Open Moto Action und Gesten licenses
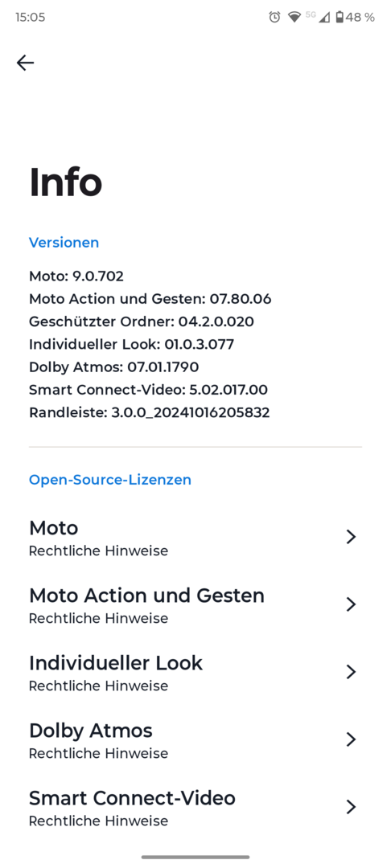This screenshot has height=868, width=391. [x=195, y=604]
